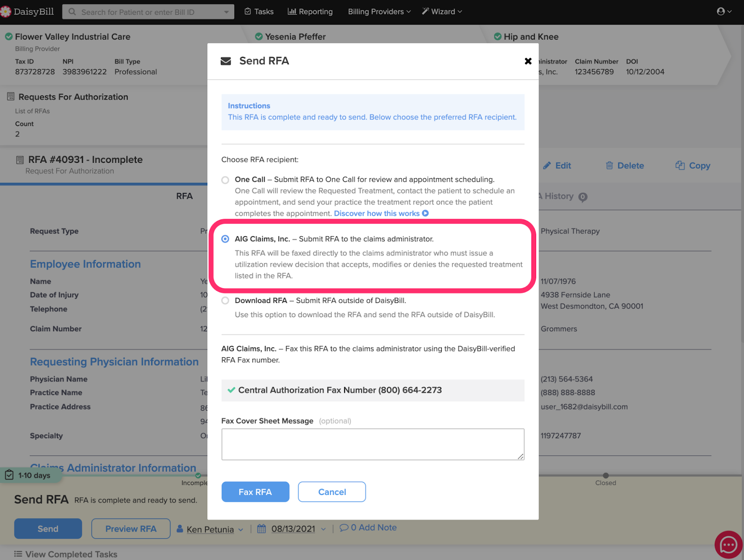Image resolution: width=744 pixels, height=560 pixels.
Task: Click the blue Send button
Action: click(x=48, y=529)
